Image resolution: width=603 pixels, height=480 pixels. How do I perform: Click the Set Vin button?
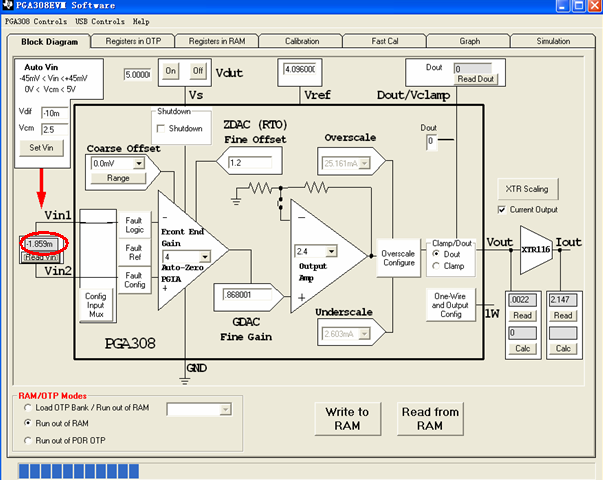point(42,148)
